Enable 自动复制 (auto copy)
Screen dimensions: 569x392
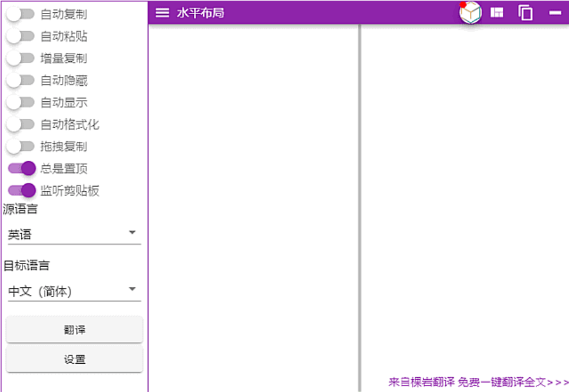(x=18, y=14)
